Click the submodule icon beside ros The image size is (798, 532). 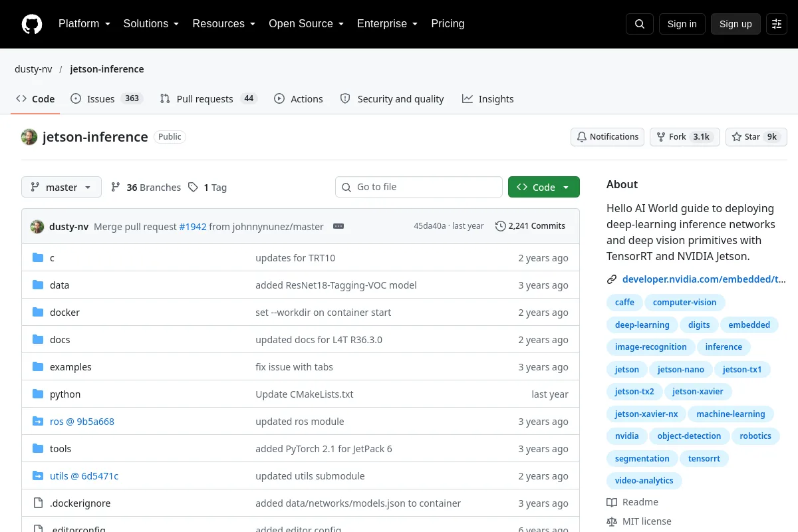[38, 422]
